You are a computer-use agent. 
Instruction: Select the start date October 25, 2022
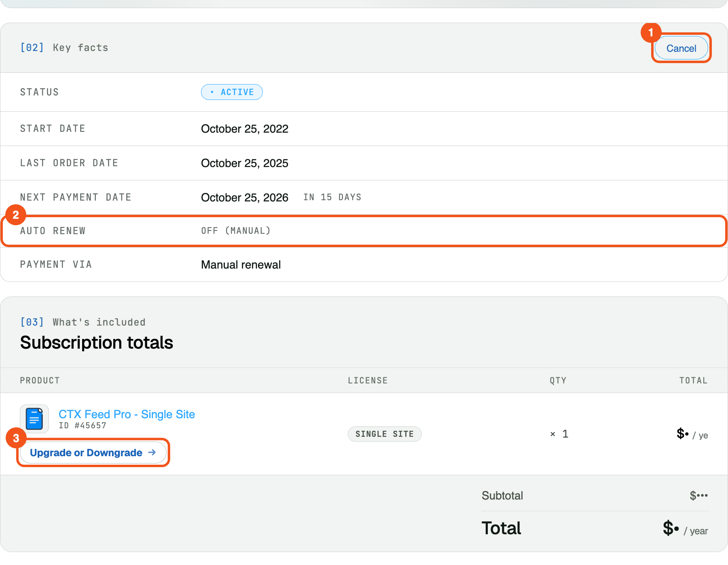tap(245, 129)
